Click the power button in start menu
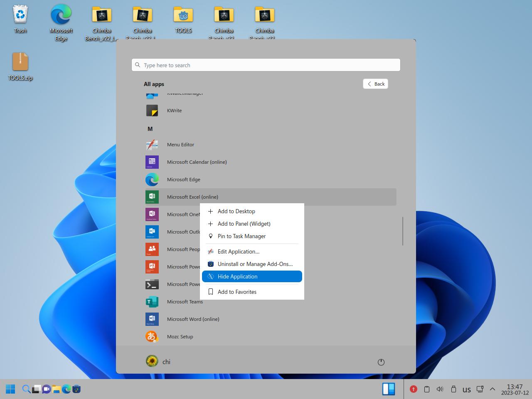The height and width of the screenshot is (399, 532). 381,362
